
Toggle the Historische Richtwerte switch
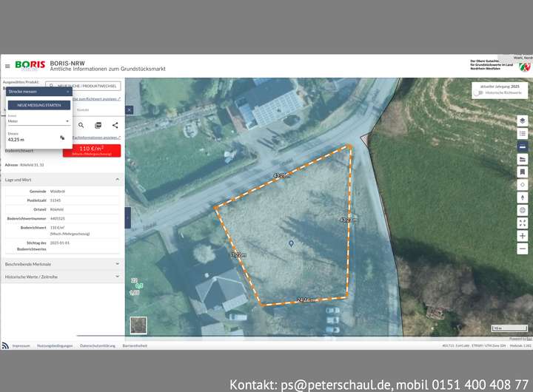pos(480,93)
